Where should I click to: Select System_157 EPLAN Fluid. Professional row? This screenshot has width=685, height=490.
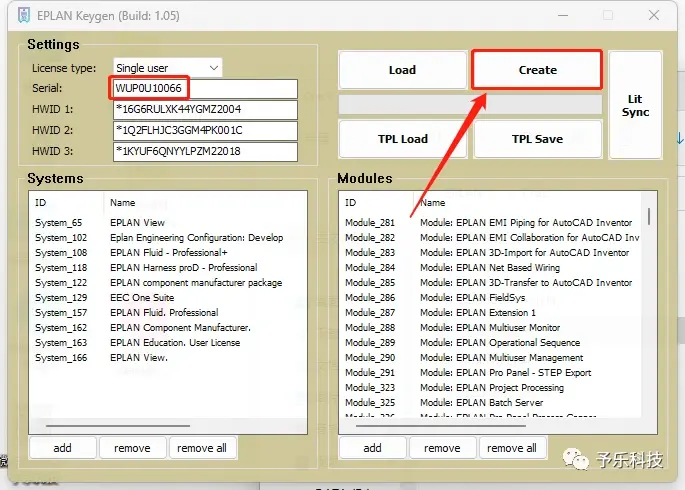[x=168, y=313]
